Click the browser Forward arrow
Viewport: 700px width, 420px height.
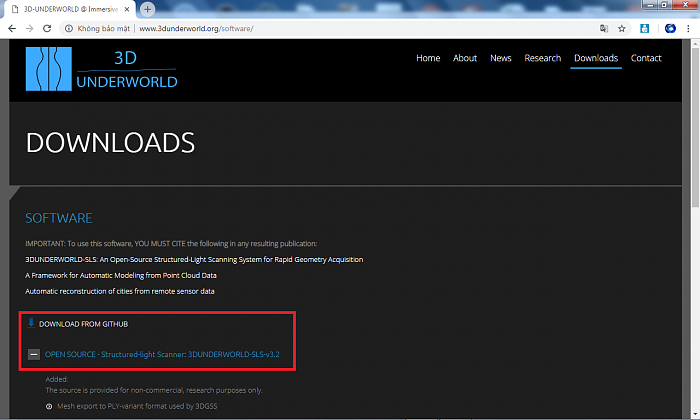point(29,29)
